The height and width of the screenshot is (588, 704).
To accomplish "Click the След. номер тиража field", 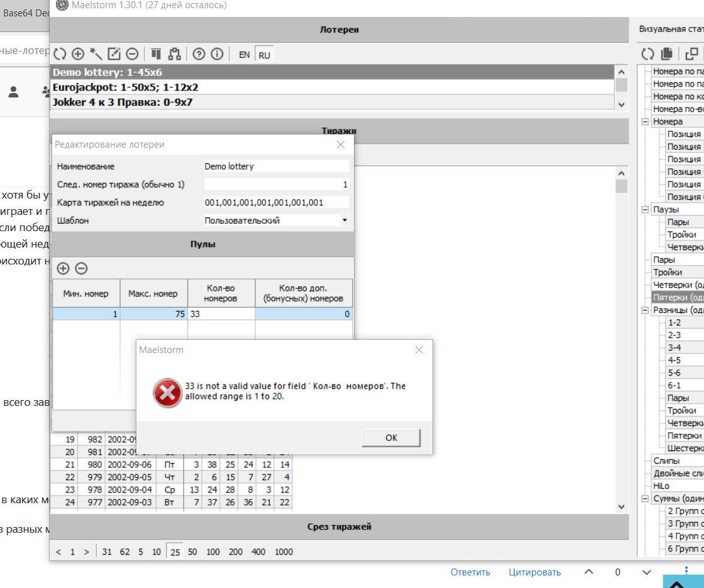I will point(276,185).
